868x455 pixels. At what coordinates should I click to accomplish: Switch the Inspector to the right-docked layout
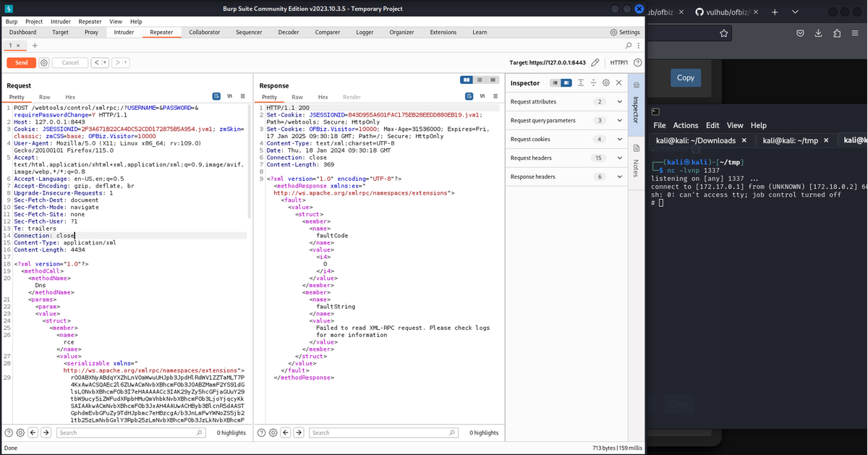click(566, 83)
